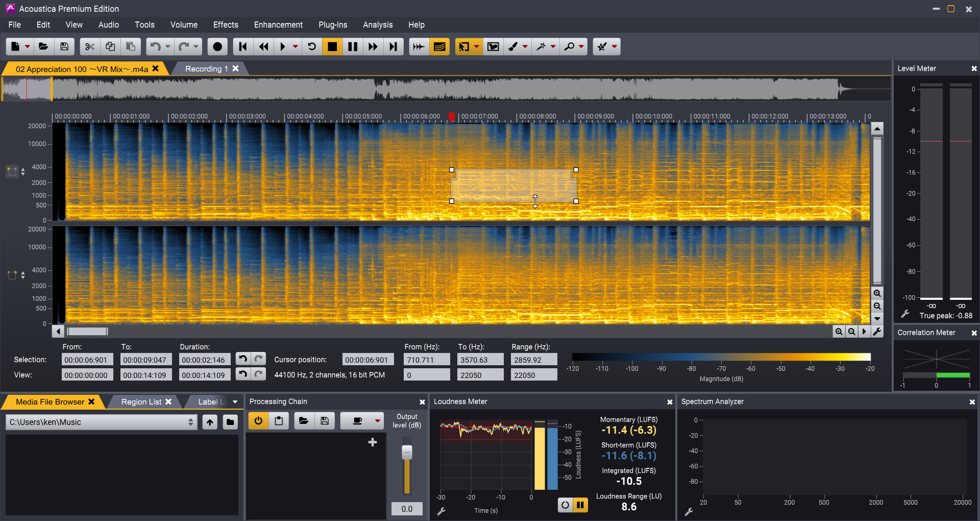980x521 pixels.
Task: Go to the start of the track
Action: pyautogui.click(x=243, y=46)
